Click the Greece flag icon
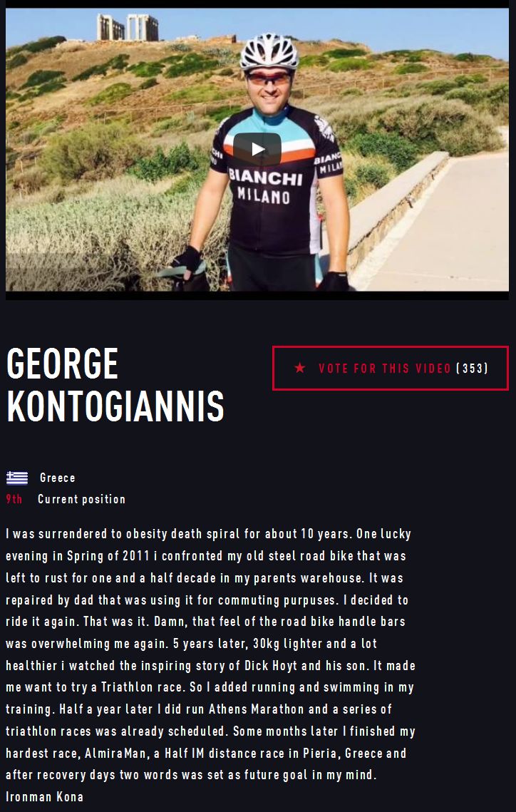The width and height of the screenshot is (516, 812). click(x=17, y=478)
